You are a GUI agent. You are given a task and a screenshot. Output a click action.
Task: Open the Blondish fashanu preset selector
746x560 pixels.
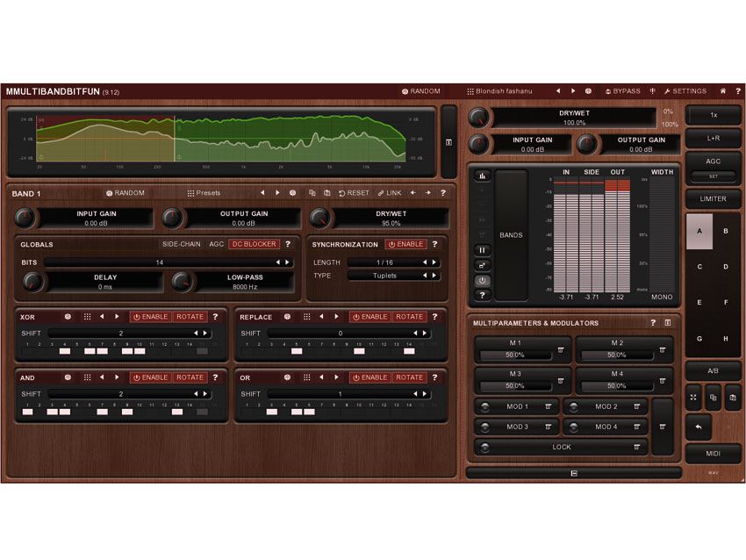click(503, 90)
